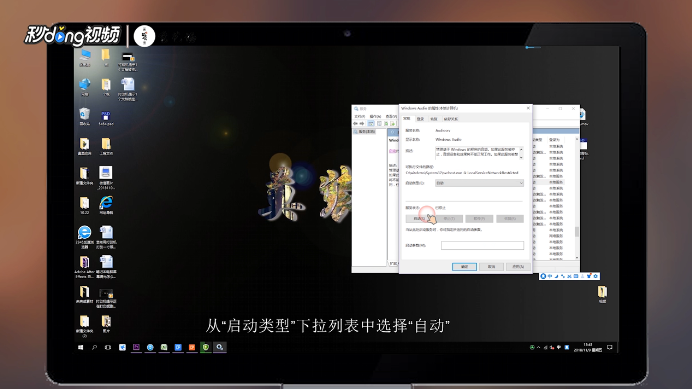This screenshot has width=692, height=389.
Task: Click the executable file path text
Action: tap(462, 173)
